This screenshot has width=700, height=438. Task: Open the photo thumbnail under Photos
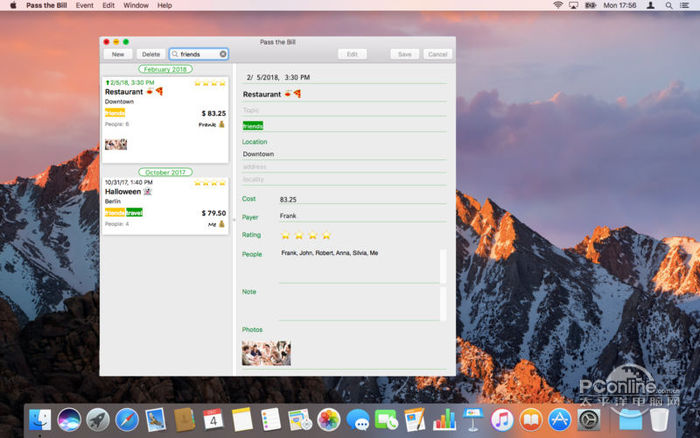click(266, 352)
